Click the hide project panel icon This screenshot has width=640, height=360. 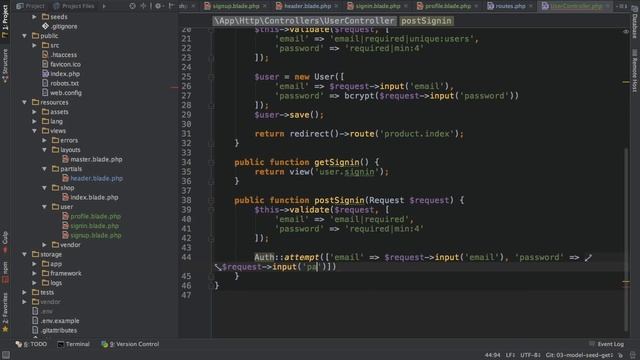171,6
